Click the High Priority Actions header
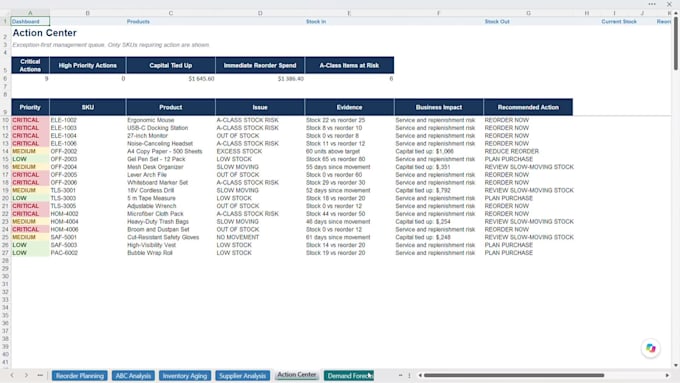Viewport: 680px width, 383px height. pos(88,65)
